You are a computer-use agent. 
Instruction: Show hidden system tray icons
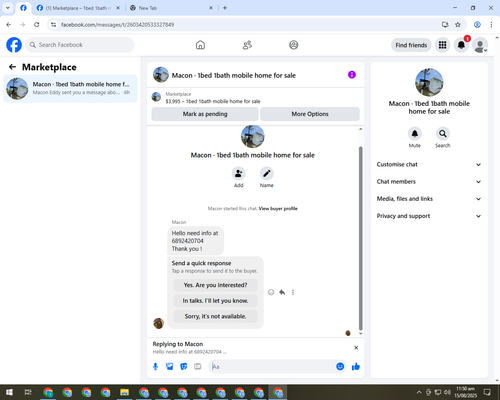[419, 392]
